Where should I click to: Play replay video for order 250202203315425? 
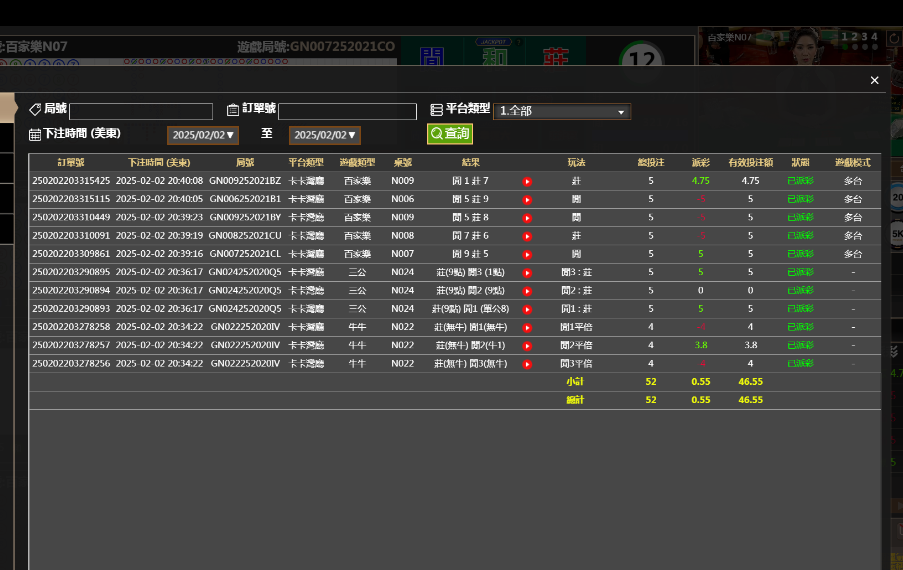pos(527,181)
